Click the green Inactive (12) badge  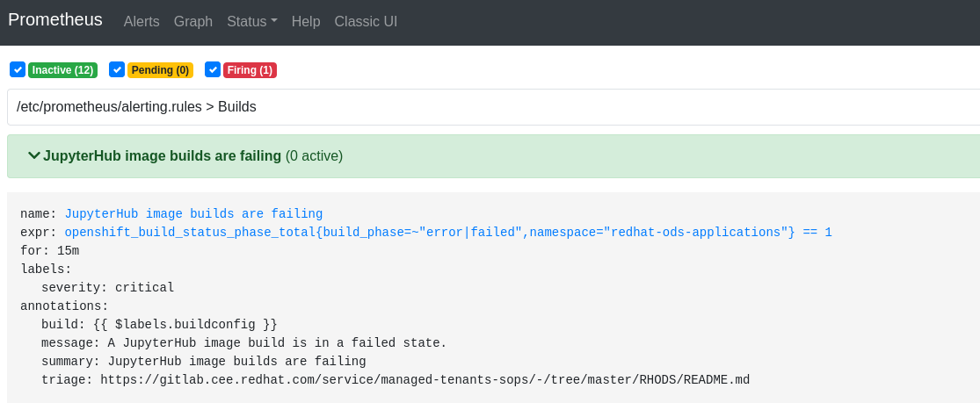[62, 70]
